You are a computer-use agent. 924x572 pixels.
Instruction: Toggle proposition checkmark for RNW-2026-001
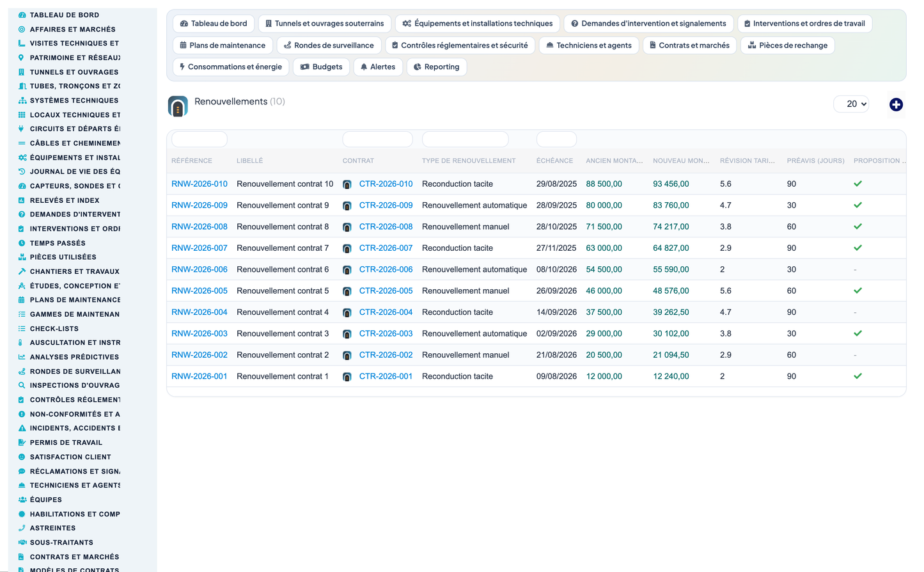point(857,376)
